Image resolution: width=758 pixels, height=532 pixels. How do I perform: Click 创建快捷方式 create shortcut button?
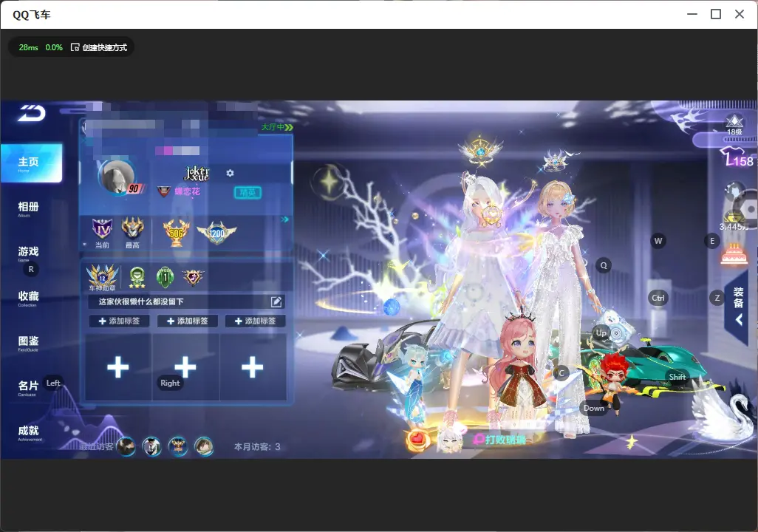[x=99, y=47]
